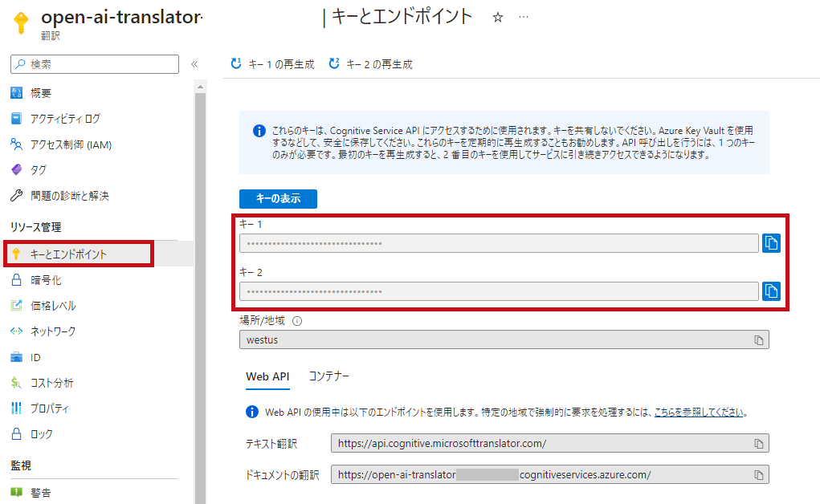Click the open-ai-translator resource title
Screen dimensions: 820x504
coord(121,17)
